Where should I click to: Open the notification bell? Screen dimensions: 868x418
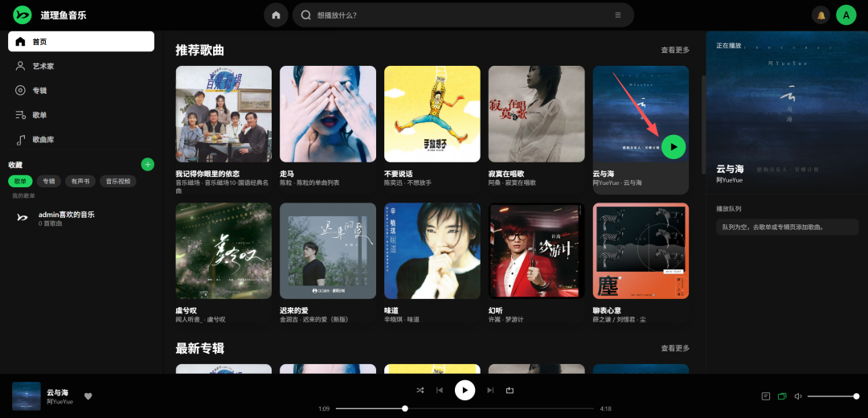point(821,15)
